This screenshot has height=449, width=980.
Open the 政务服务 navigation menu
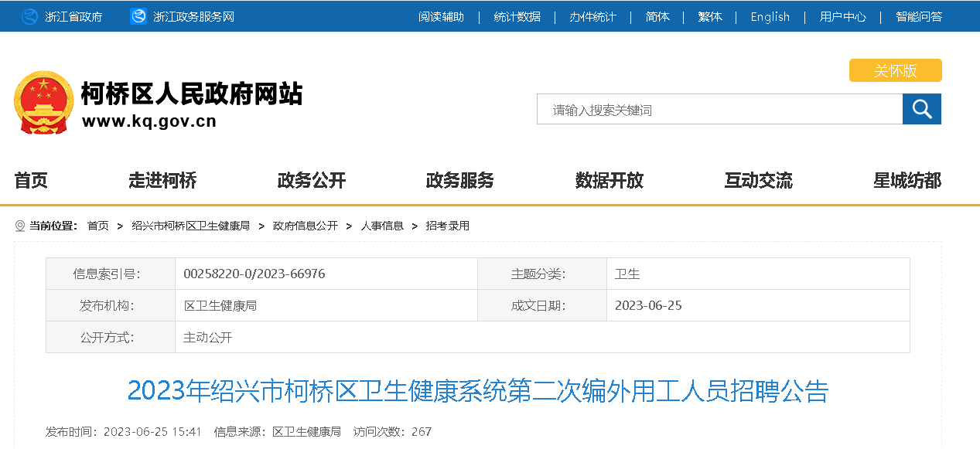pos(460,181)
